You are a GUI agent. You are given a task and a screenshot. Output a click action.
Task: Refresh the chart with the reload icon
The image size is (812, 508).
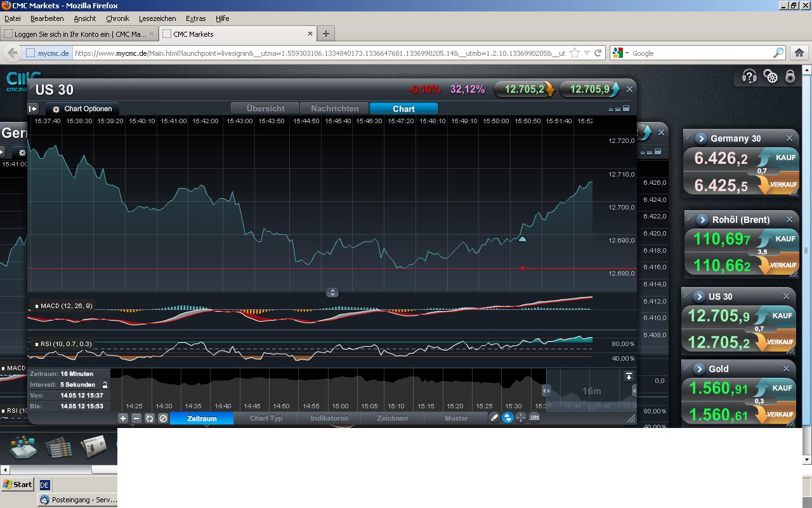(x=150, y=418)
